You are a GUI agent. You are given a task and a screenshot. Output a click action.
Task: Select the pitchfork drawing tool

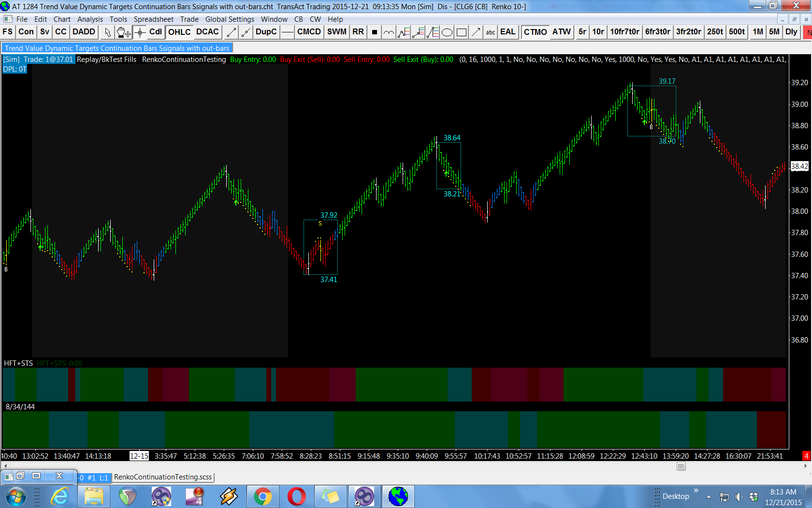pos(433,32)
